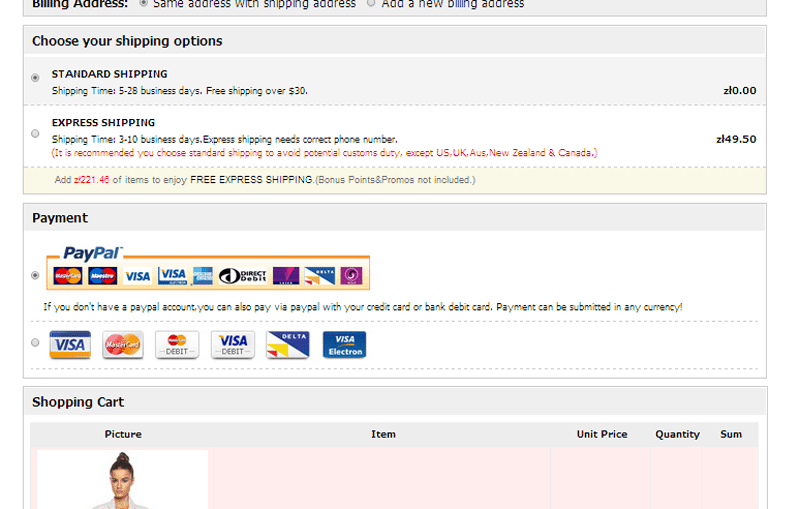Click the 'Picture' column header

click(x=123, y=434)
